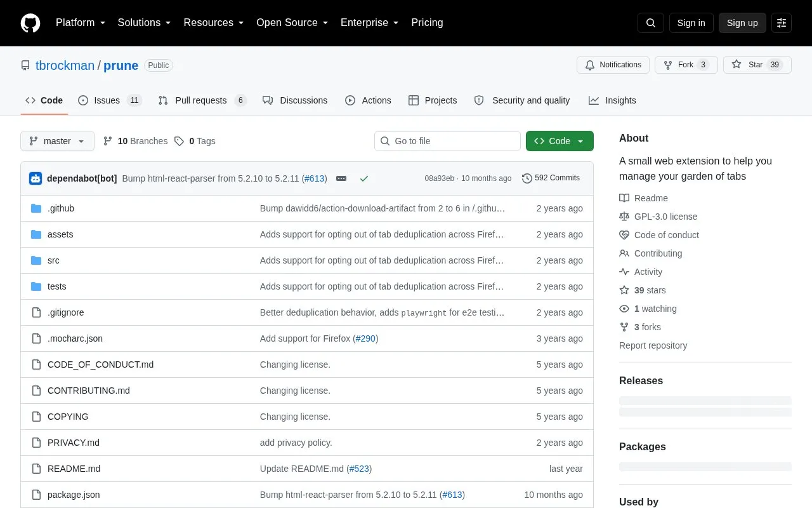Click the Go to file field

click(447, 141)
